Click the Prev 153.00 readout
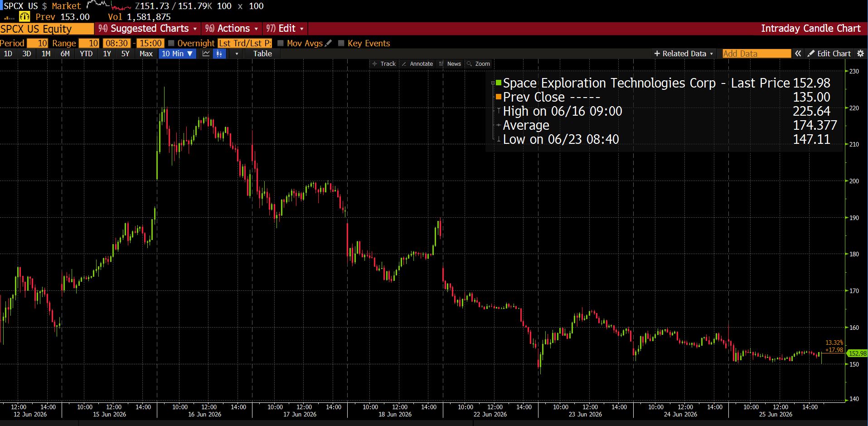The image size is (868, 426). [x=63, y=17]
